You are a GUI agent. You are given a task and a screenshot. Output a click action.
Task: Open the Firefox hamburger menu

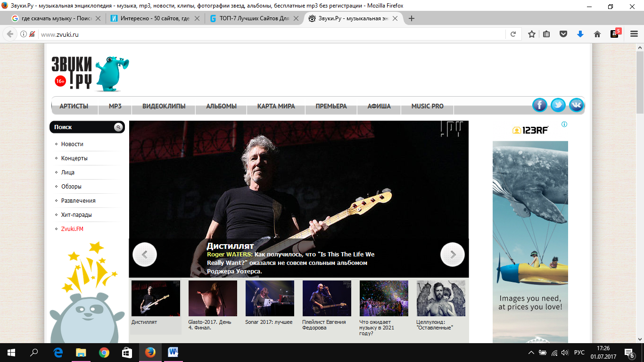point(633,34)
